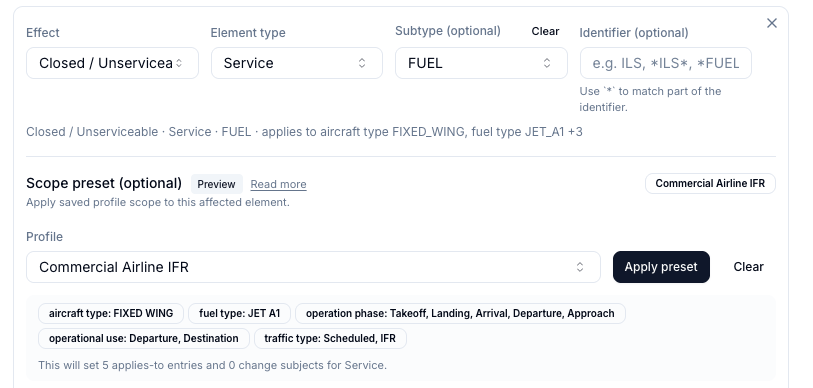The height and width of the screenshot is (388, 813).
Task: Click the aircraft type FIXED WING tag
Action: (111, 313)
